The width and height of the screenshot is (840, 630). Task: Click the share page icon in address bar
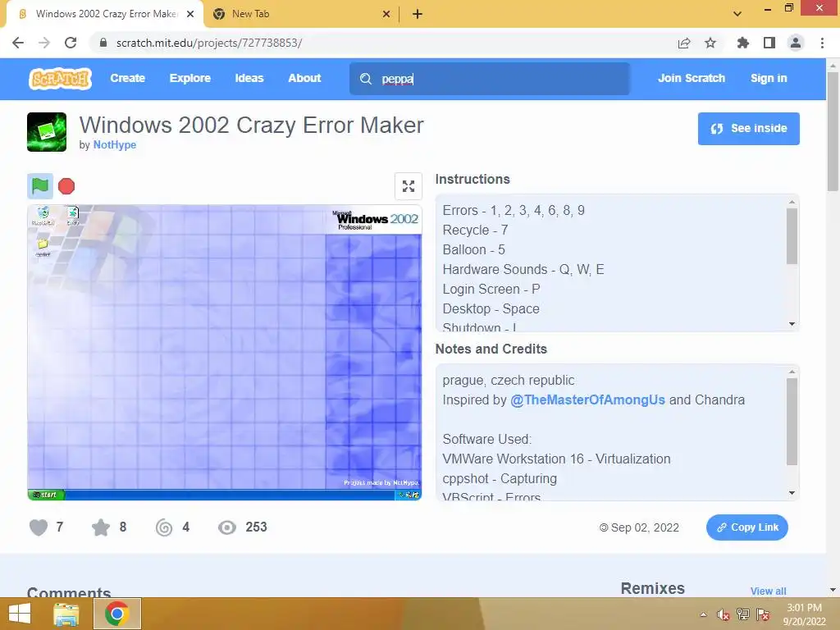(683, 43)
